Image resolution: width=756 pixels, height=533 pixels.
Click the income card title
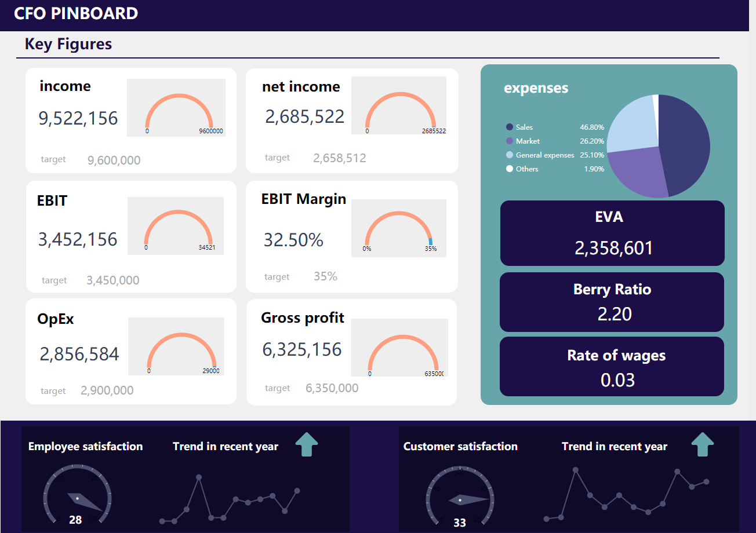click(65, 86)
